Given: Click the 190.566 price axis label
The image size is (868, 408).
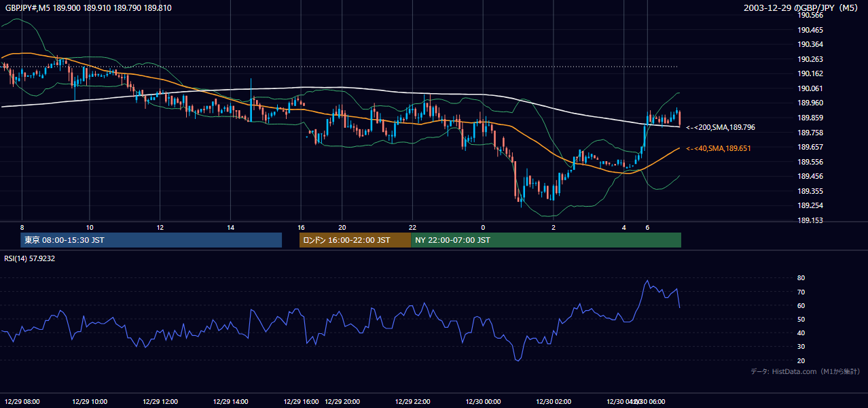Looking at the screenshot, I should pos(810,15).
